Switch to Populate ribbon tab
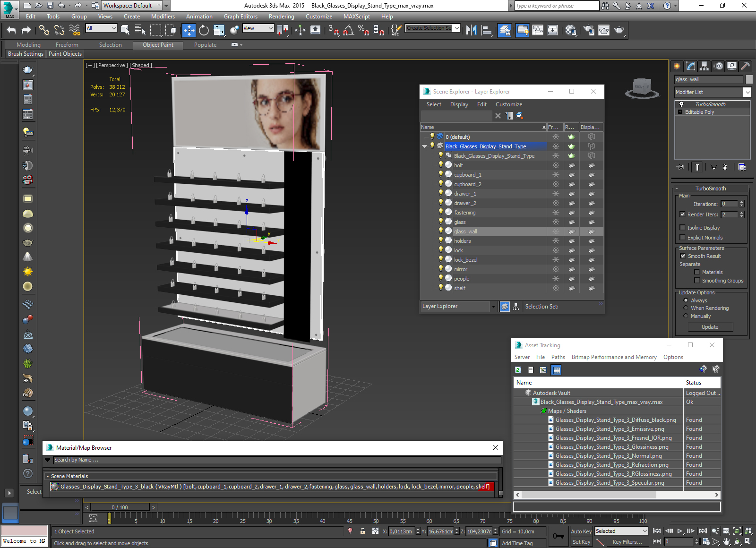Screen dimensions: 756x548 pyautogui.click(x=205, y=45)
